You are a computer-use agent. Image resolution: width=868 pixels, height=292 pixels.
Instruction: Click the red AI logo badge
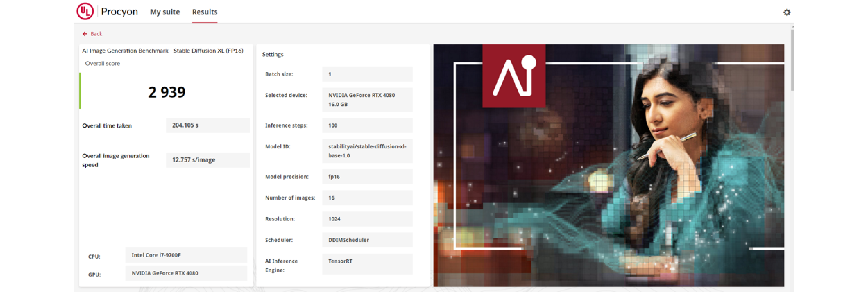click(x=514, y=76)
